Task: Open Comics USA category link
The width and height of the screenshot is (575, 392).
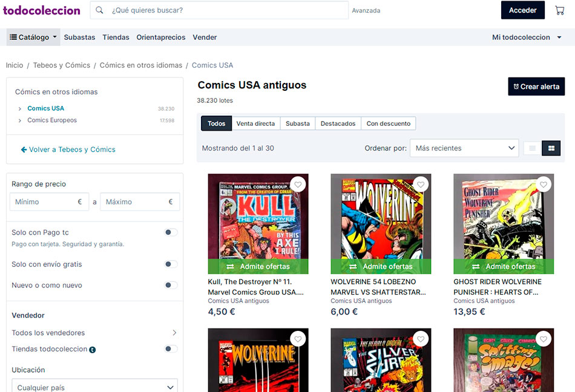Action: [46, 108]
